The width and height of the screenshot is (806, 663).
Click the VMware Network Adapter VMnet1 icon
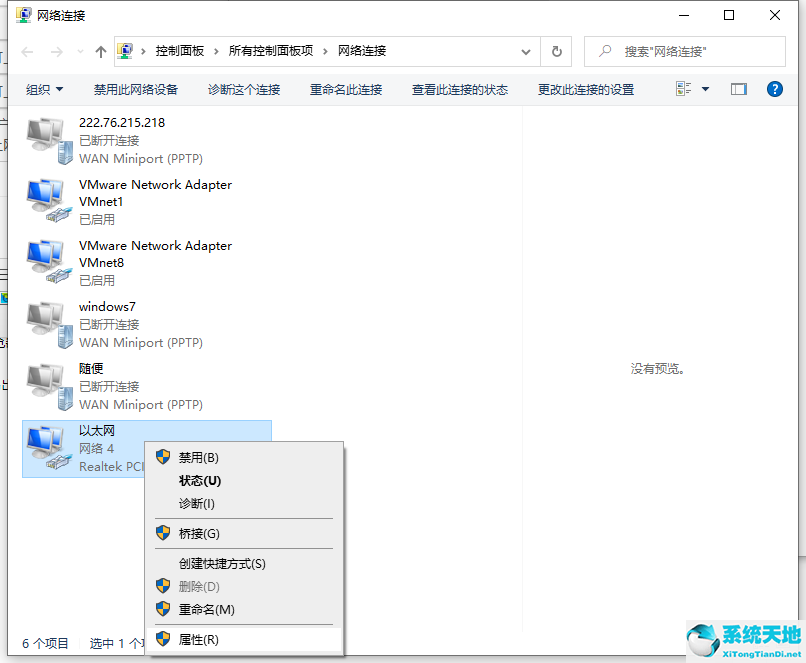coord(46,199)
